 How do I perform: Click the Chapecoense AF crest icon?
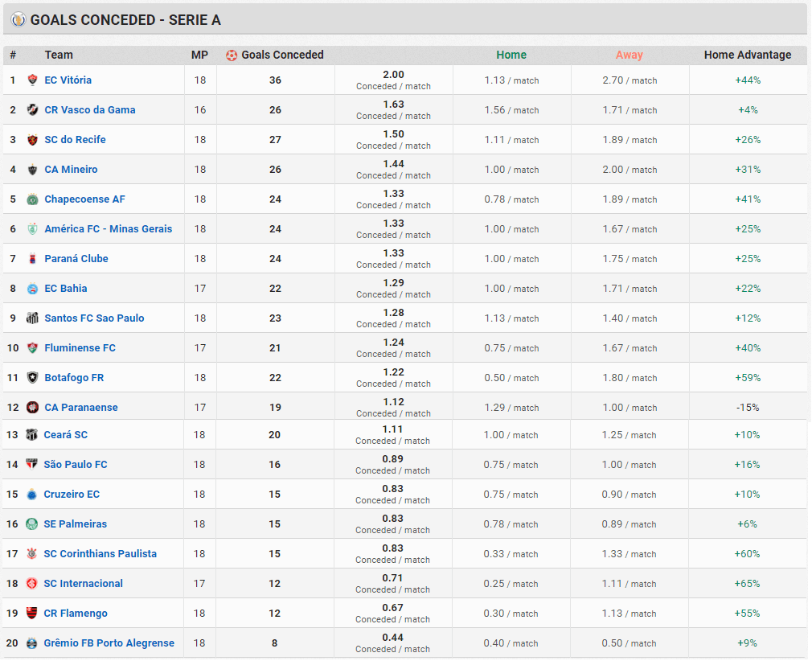(33, 199)
